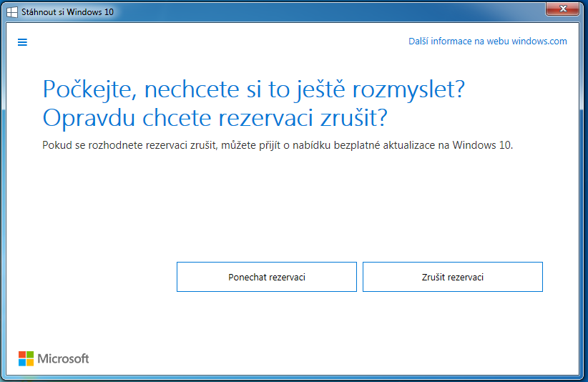Click the 'Ponechat rezervaci' button
The width and height of the screenshot is (588, 382).
267,277
